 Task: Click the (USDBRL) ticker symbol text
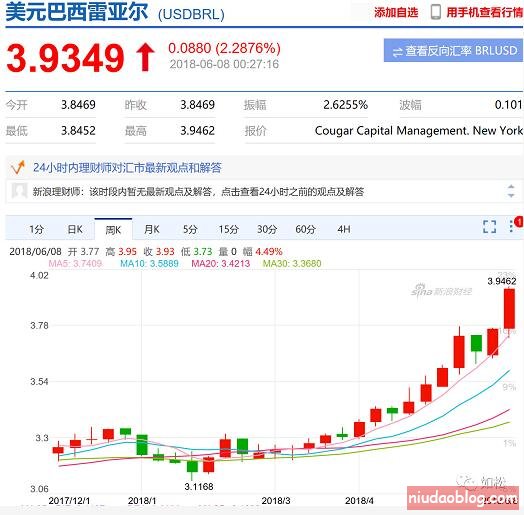tap(191, 14)
